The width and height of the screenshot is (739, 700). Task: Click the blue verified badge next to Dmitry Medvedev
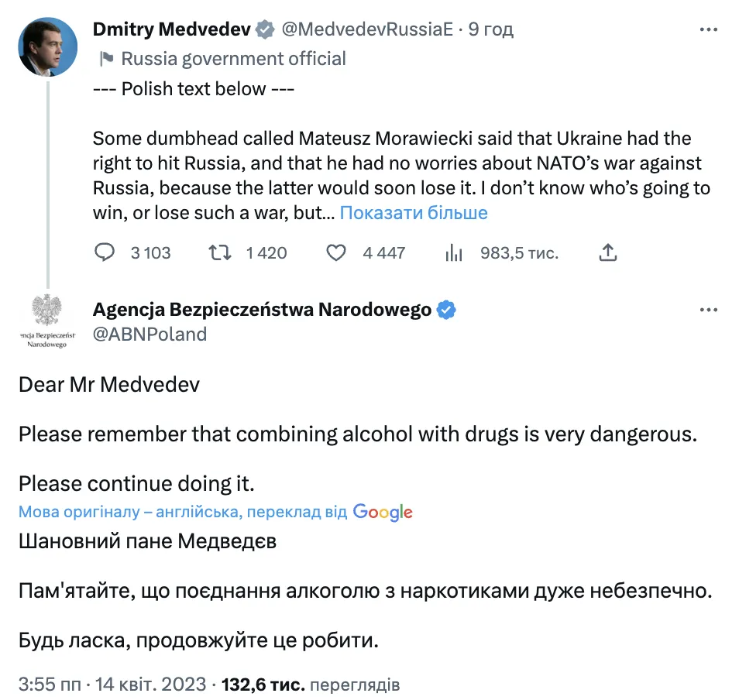(x=264, y=29)
